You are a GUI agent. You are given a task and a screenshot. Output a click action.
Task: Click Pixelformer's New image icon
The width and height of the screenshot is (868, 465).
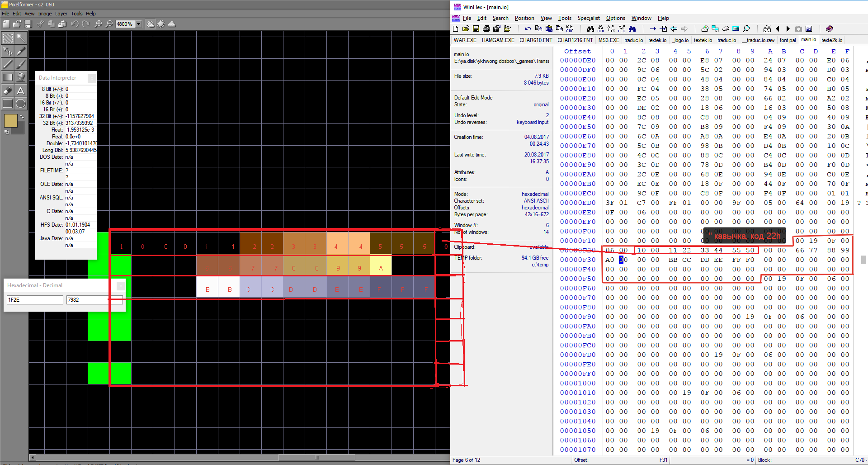[x=6, y=24]
